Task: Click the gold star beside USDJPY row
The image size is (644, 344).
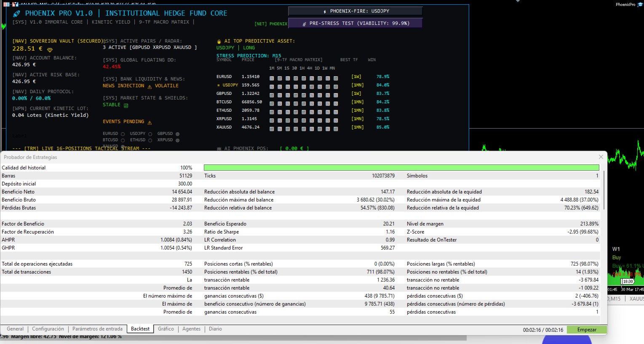Action: click(218, 85)
